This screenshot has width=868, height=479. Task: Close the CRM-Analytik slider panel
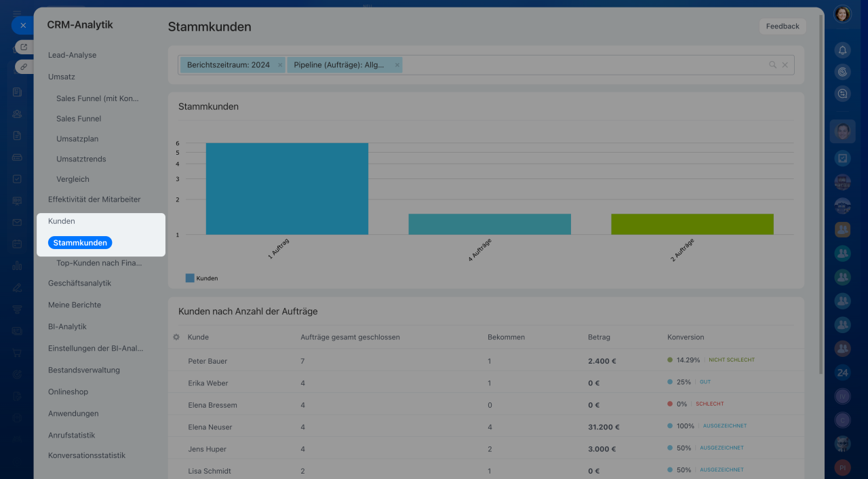tap(22, 25)
